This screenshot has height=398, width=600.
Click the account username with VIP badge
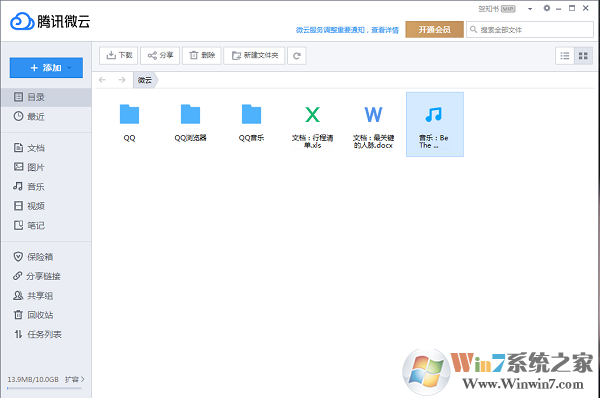[497, 9]
